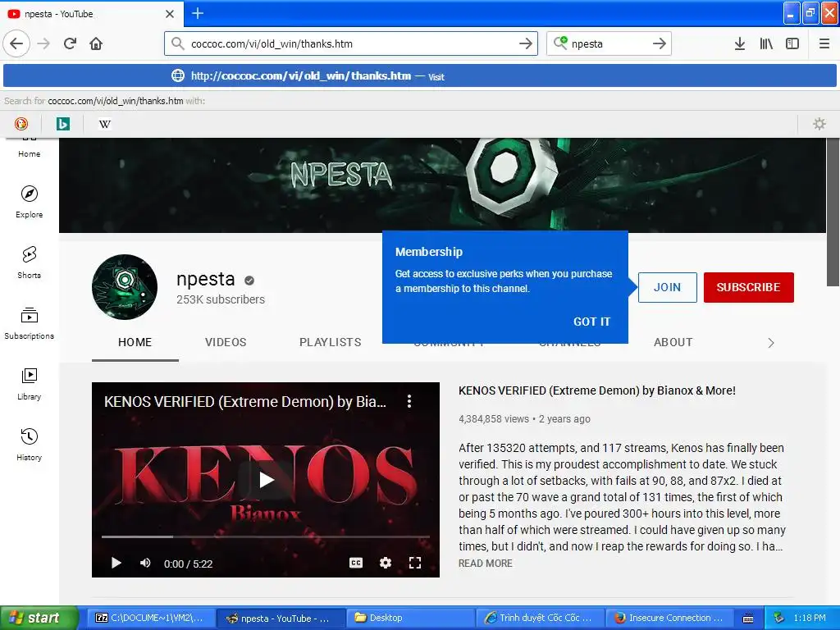Viewport: 840px width, 630px height.
Task: Open the hamburger browser menu
Action: click(x=824, y=43)
